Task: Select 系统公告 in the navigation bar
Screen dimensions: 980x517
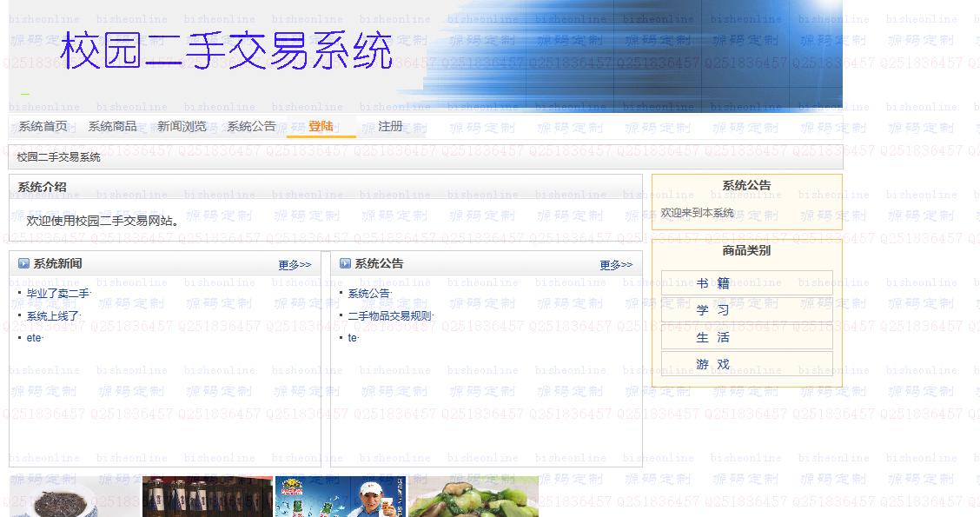Action: (x=251, y=126)
